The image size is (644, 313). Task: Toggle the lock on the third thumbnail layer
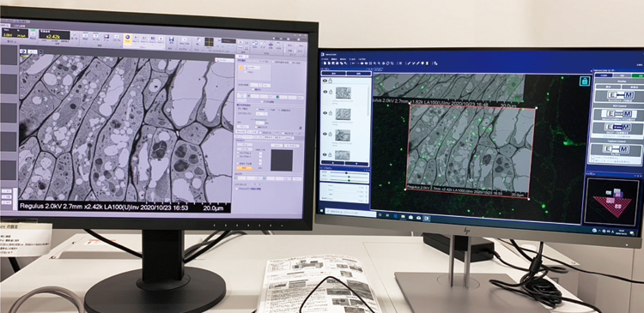[331, 135]
